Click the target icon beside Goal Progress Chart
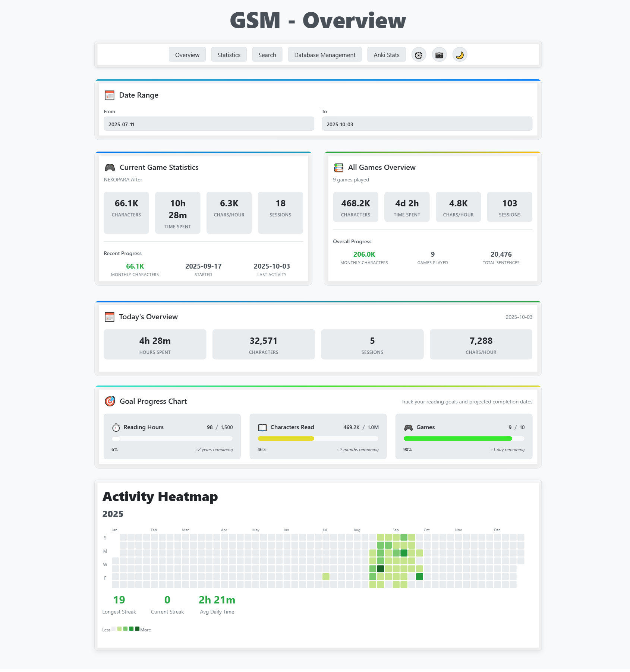Screen dimensions: 630x672 click(110, 401)
